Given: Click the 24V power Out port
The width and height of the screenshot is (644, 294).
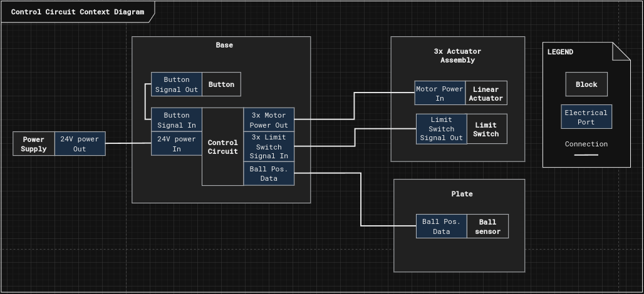Looking at the screenshot, I should [x=80, y=144].
